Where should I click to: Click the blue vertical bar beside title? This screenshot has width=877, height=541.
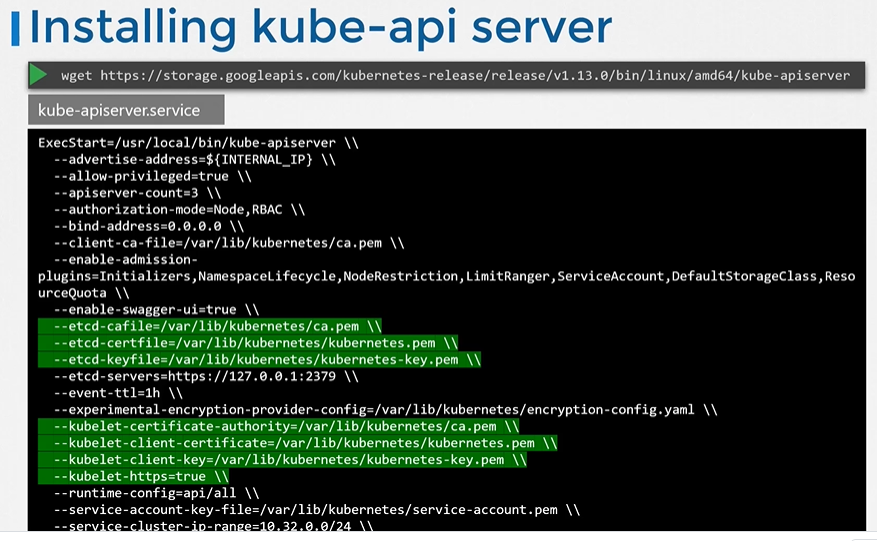click(14, 28)
